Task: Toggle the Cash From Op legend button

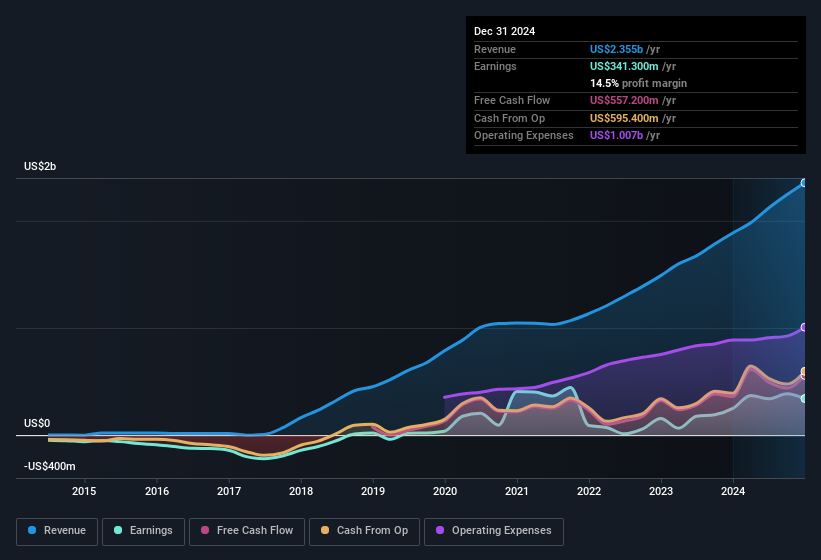Action: [x=364, y=531]
